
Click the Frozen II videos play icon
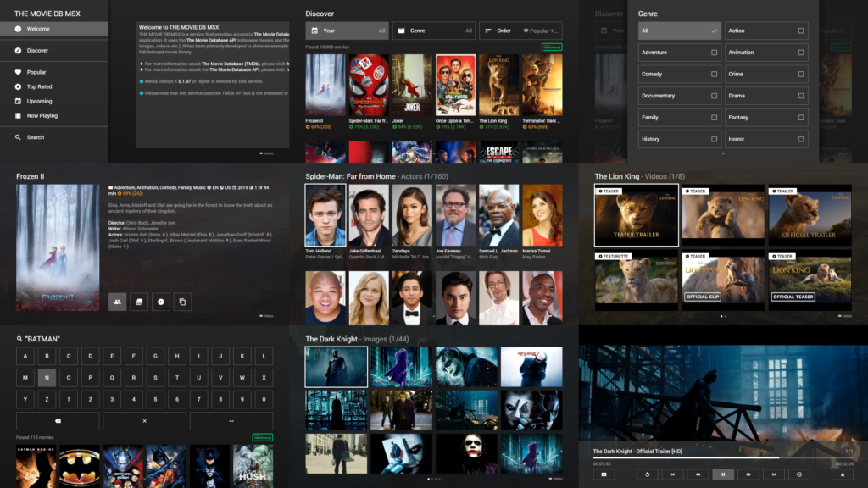click(x=161, y=301)
